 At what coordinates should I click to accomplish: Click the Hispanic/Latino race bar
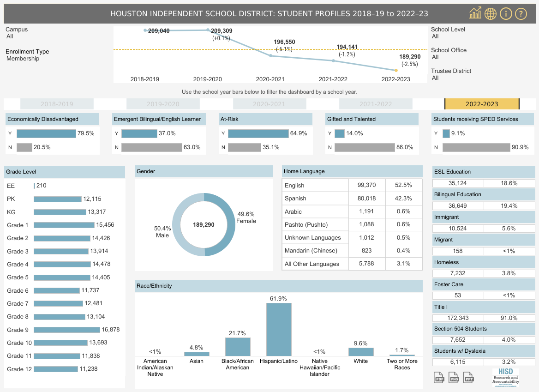pos(279,329)
